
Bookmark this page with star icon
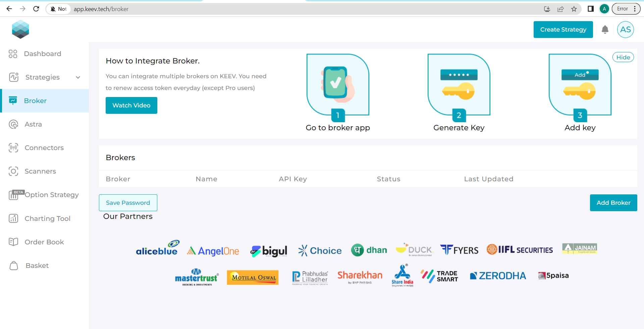click(x=574, y=9)
